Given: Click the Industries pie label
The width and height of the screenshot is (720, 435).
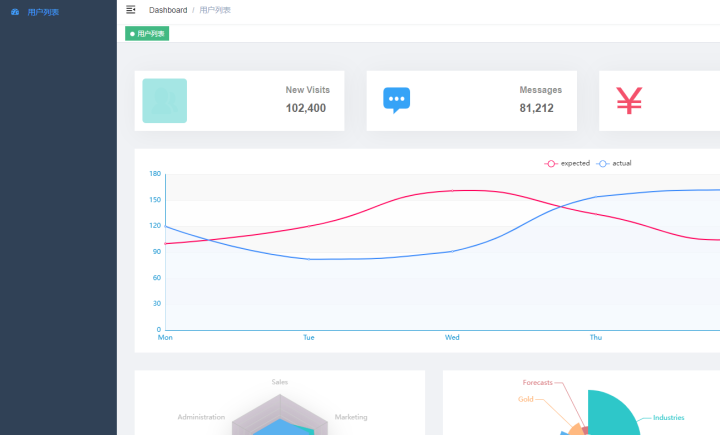Looking at the screenshot, I should (669, 418).
